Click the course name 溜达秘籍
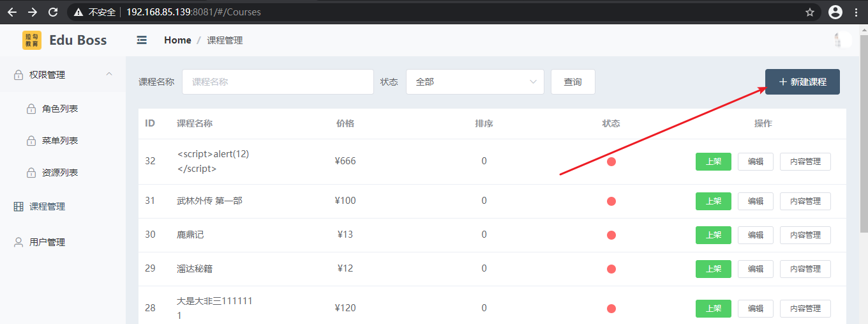The width and height of the screenshot is (868, 324). 195,268
